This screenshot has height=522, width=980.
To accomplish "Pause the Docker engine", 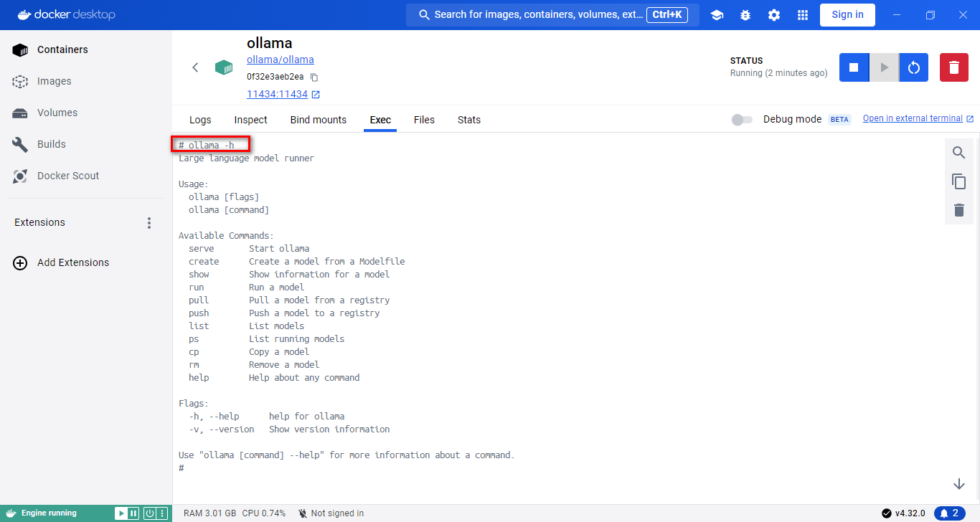I will click(x=133, y=513).
